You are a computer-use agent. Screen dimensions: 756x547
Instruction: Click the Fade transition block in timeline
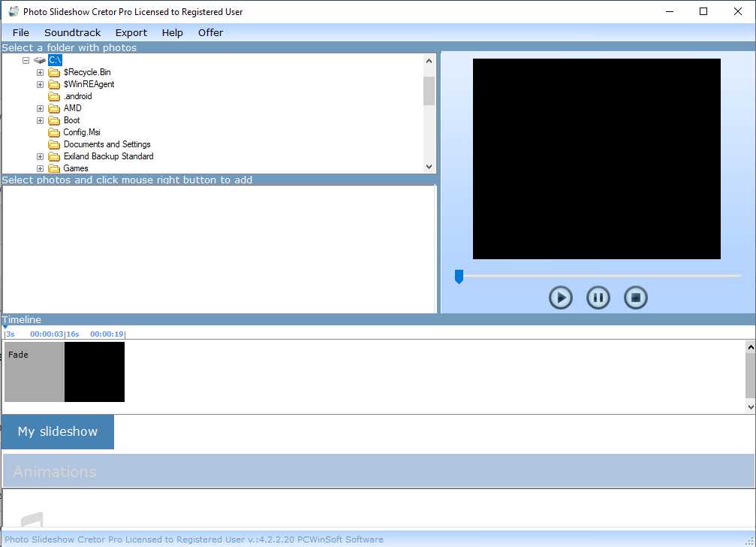35,372
